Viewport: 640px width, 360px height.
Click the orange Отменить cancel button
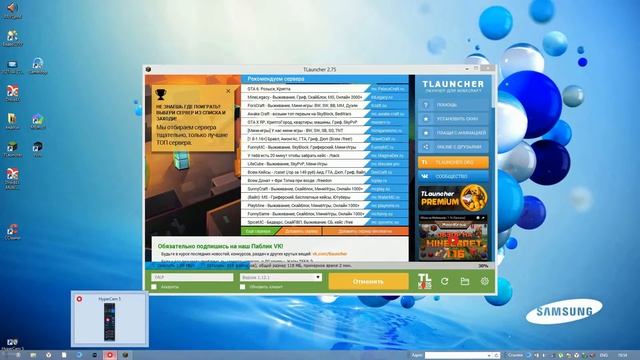coord(368,281)
